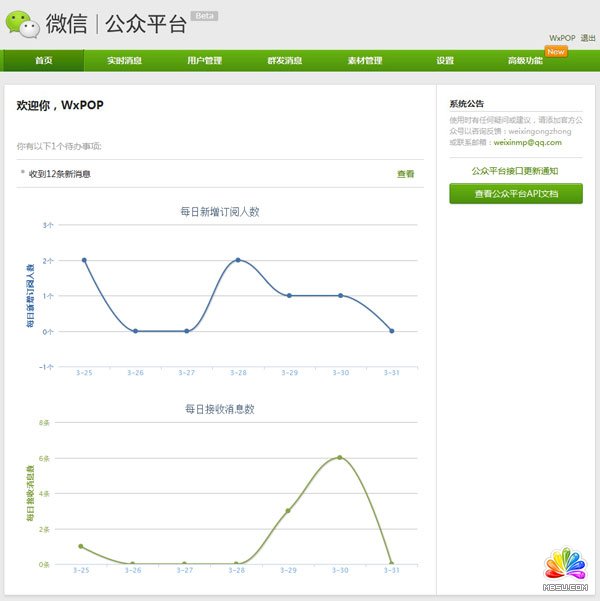Viewport: 600px width, 601px height.
Task: Click the 查看 link for new messages
Action: [405, 174]
